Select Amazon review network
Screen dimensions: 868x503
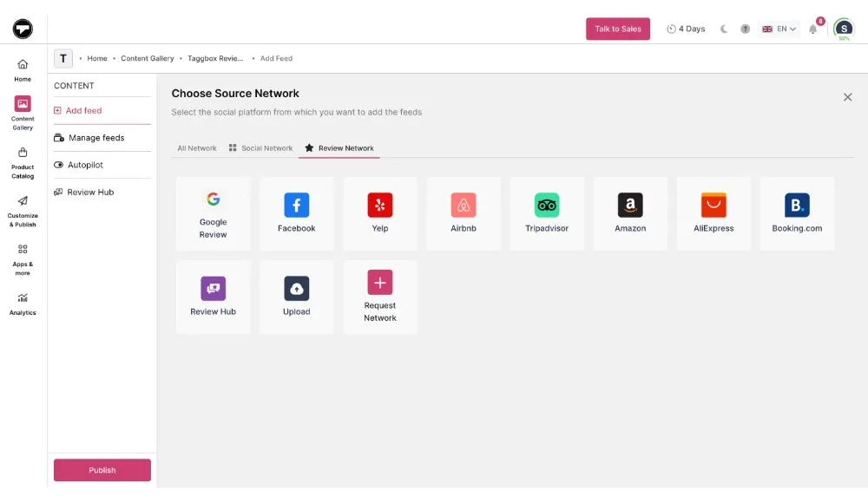(x=630, y=213)
